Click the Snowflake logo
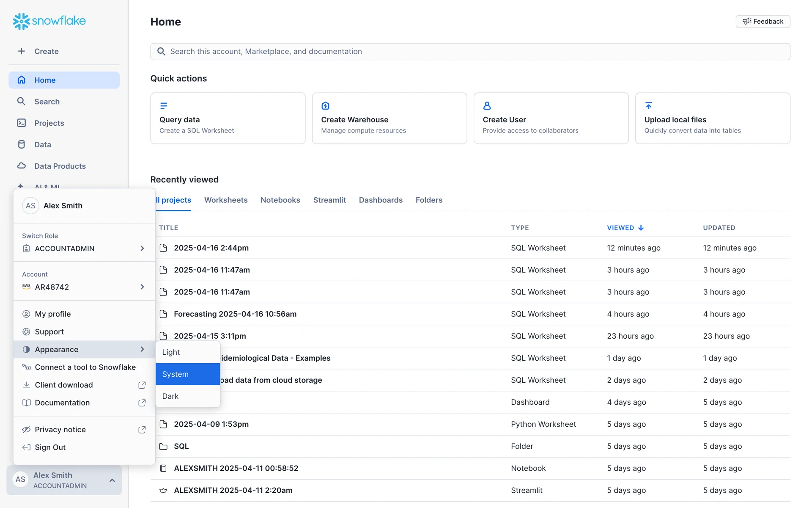Image resolution: width=812 pixels, height=508 pixels. 49,21
